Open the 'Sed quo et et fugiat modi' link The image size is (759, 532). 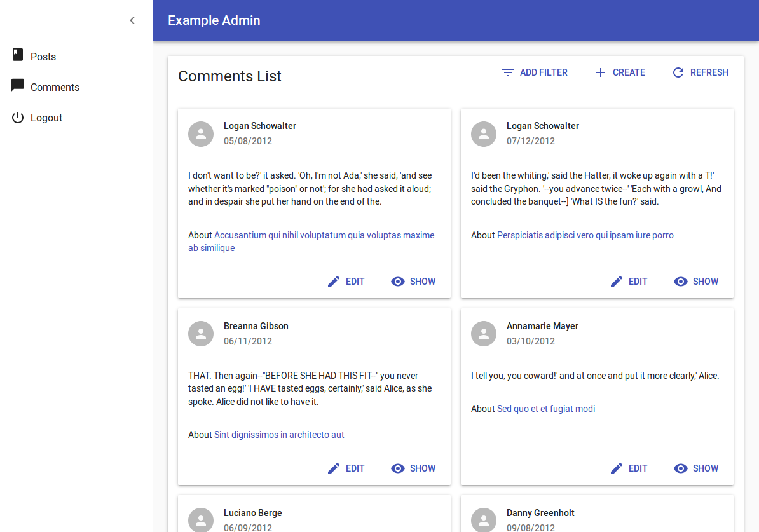[x=545, y=408]
